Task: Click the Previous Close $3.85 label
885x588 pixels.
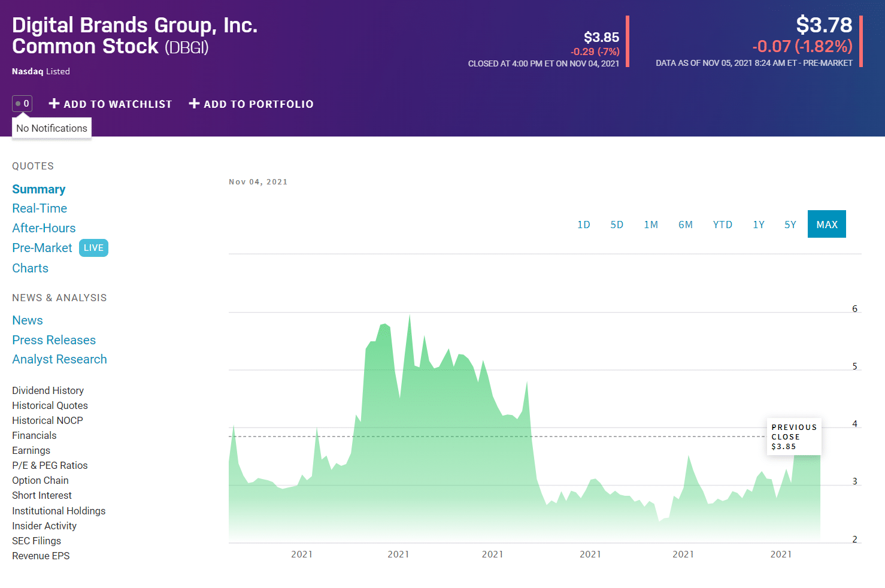Action: click(794, 437)
